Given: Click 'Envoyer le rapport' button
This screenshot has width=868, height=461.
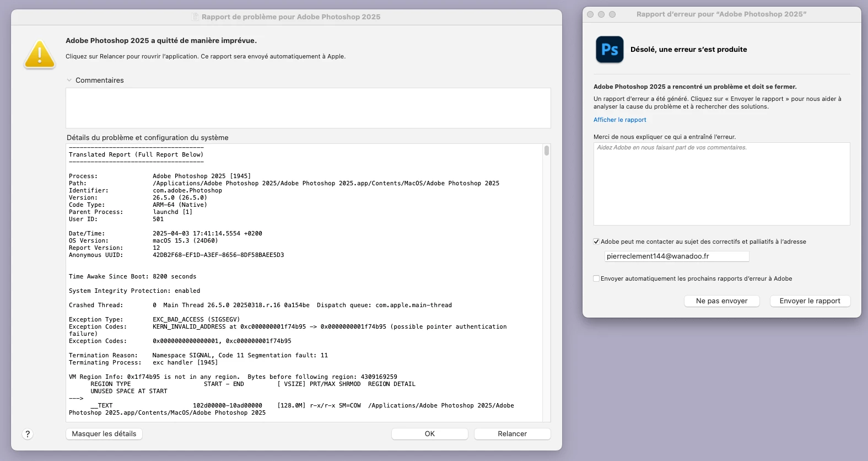Looking at the screenshot, I should (x=810, y=301).
